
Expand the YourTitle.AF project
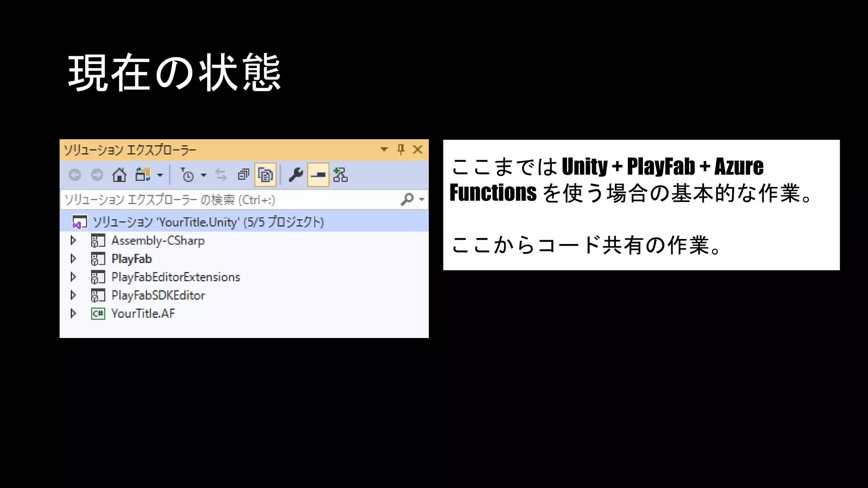(x=73, y=313)
